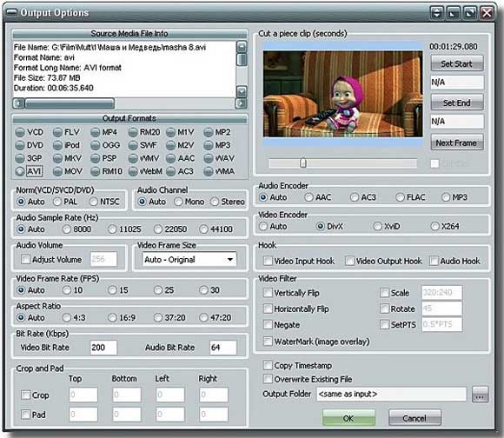Choose X264 video encoder
Viewport: 504px width, 438px height.
point(434,226)
